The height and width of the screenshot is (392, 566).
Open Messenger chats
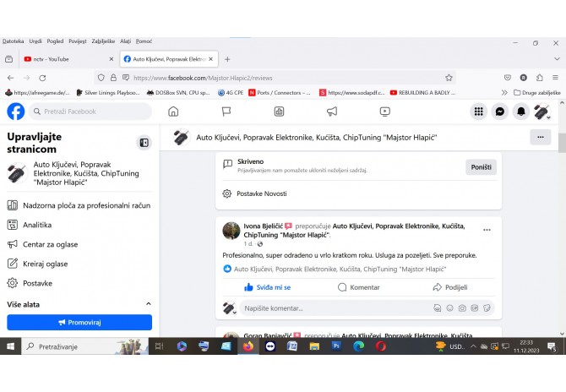pos(499,112)
